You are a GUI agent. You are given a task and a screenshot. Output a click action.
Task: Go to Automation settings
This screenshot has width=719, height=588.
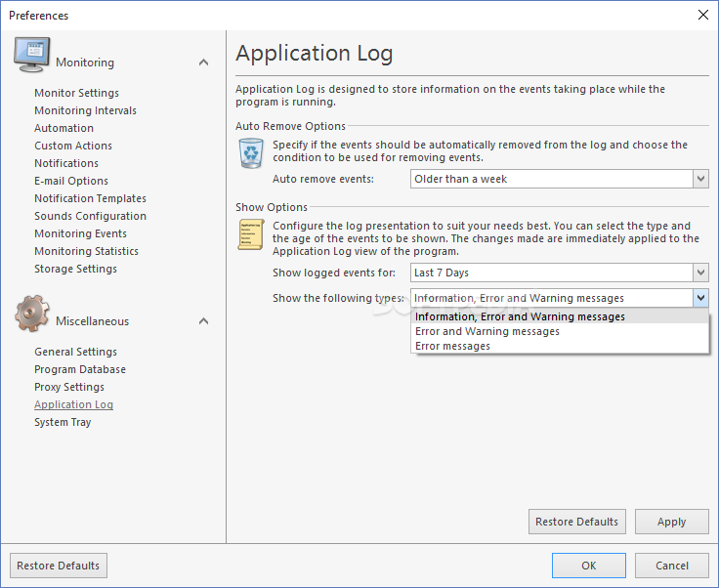point(63,128)
